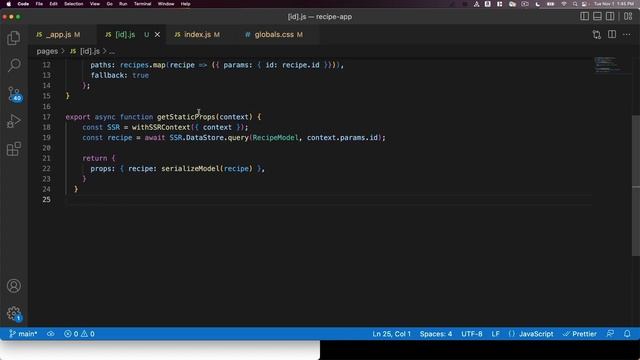Toggle bottom panel layout icon

pos(597,16)
